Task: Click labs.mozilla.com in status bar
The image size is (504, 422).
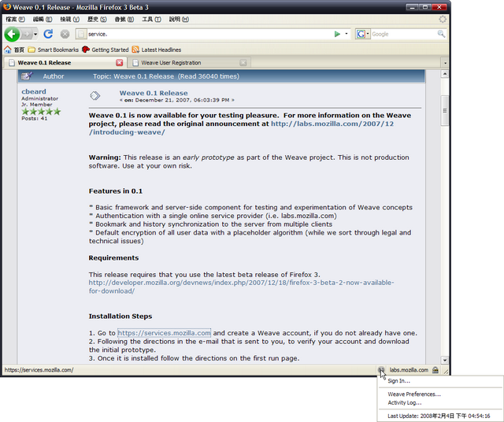Action: 409,370
